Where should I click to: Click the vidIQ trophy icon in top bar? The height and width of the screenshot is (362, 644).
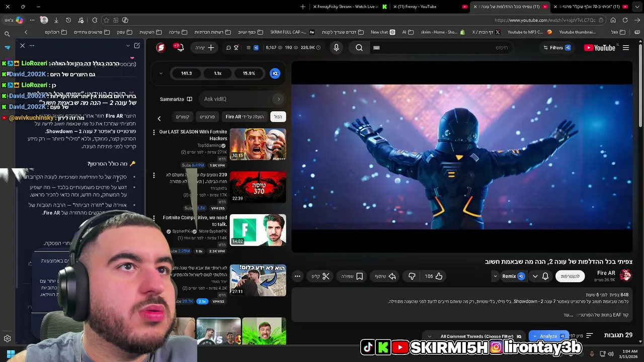pyautogui.click(x=236, y=48)
